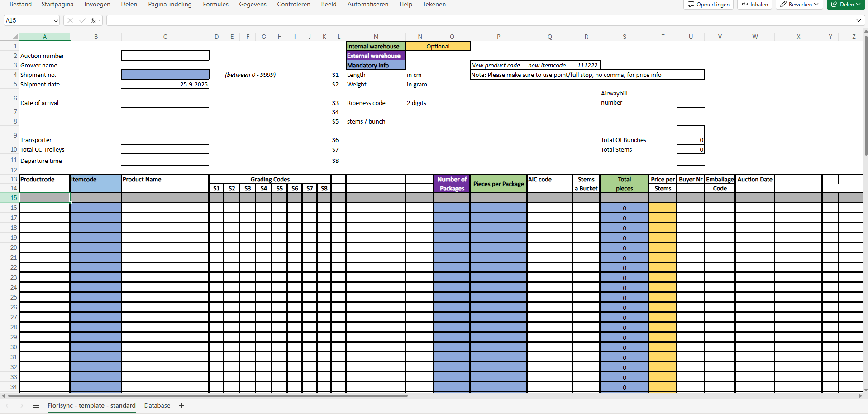The image size is (868, 414).
Task: Open the Formules ribbon tab
Action: 215,5
